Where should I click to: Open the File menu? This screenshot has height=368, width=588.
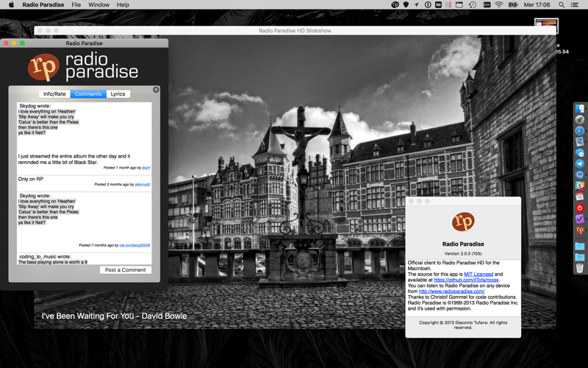pos(76,4)
